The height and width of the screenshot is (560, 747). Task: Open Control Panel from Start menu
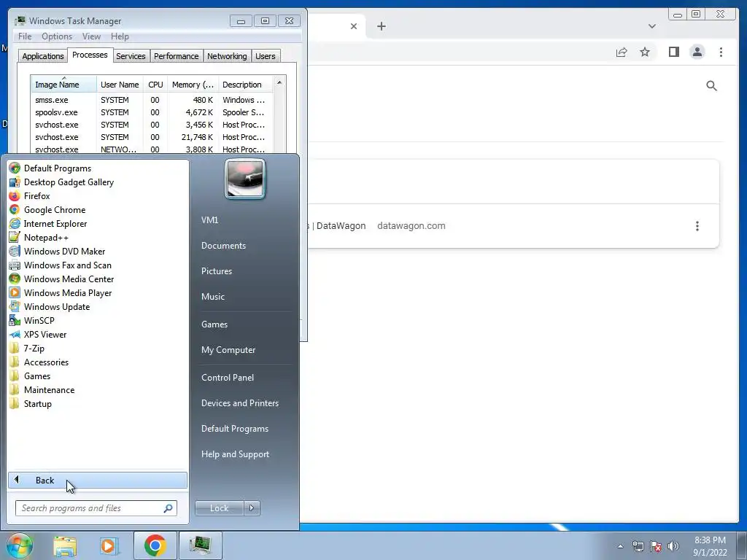228,377
